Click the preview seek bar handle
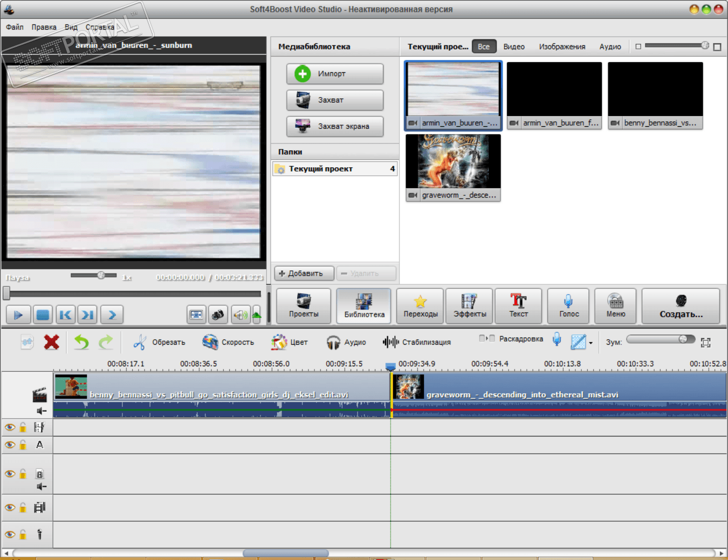The image size is (728, 560). [x=6, y=293]
